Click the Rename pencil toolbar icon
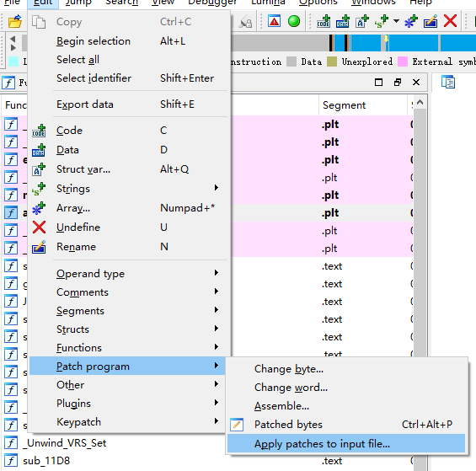The width and height of the screenshot is (476, 471). [x=431, y=22]
